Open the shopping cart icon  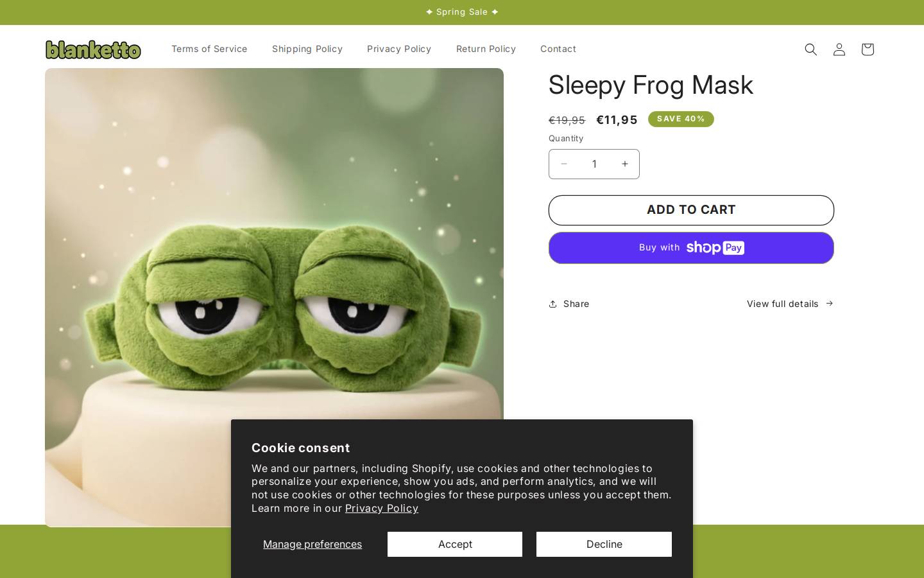867,49
